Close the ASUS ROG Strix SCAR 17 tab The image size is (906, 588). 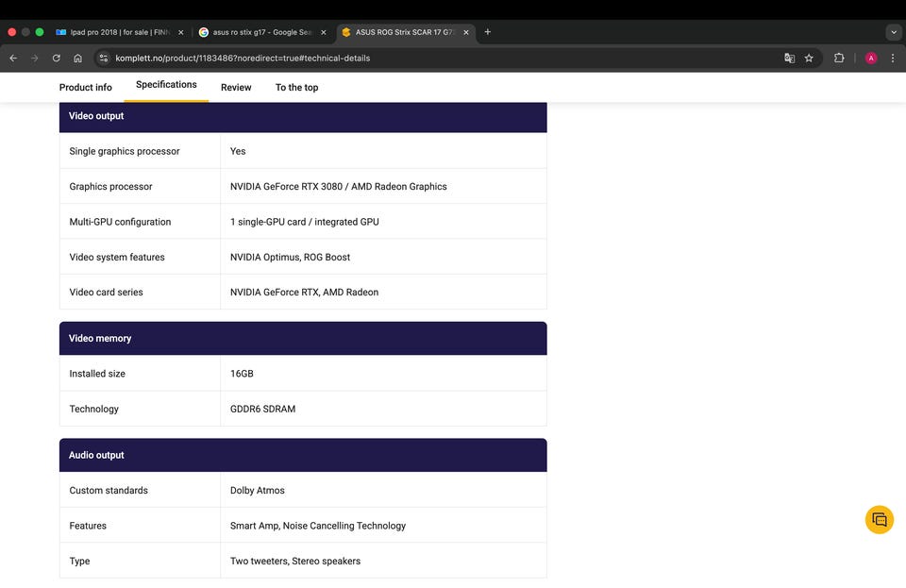tap(465, 32)
